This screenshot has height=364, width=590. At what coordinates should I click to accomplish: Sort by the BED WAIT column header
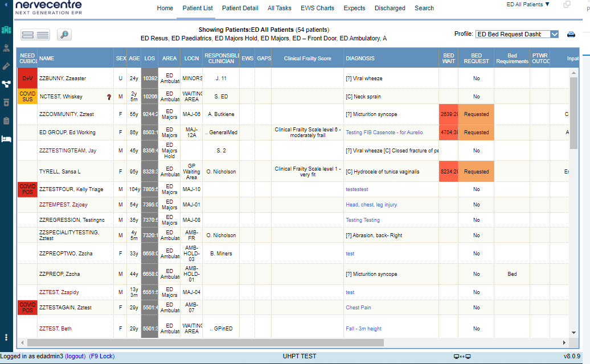(x=449, y=58)
